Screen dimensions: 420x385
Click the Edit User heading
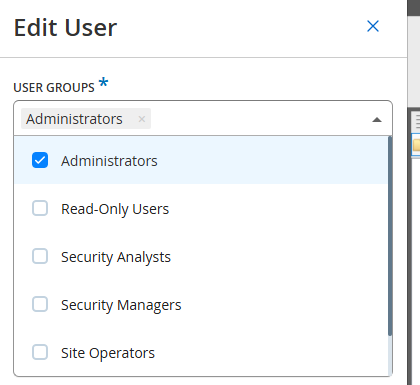click(x=65, y=28)
